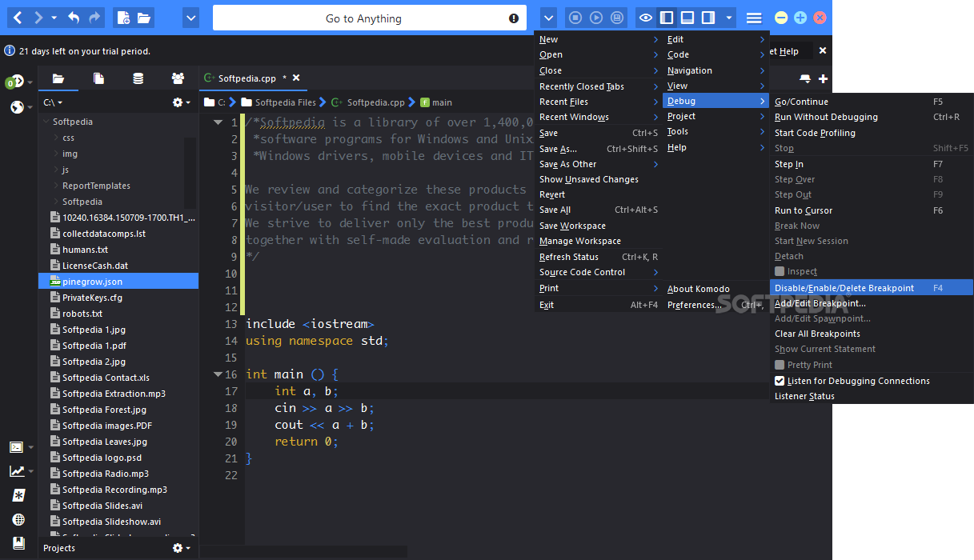
Task: Click the globe preview icon in sidebar
Action: (17, 106)
